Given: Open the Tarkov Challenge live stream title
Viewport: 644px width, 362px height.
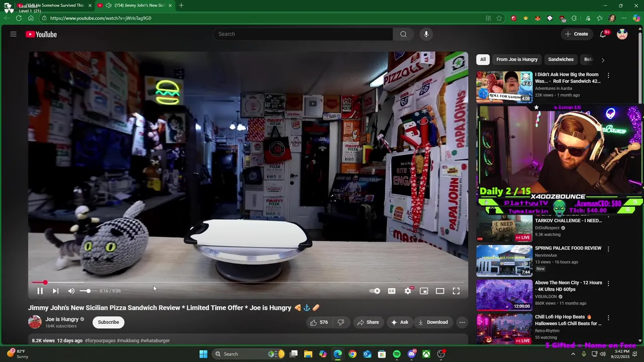Looking at the screenshot, I should (x=568, y=221).
